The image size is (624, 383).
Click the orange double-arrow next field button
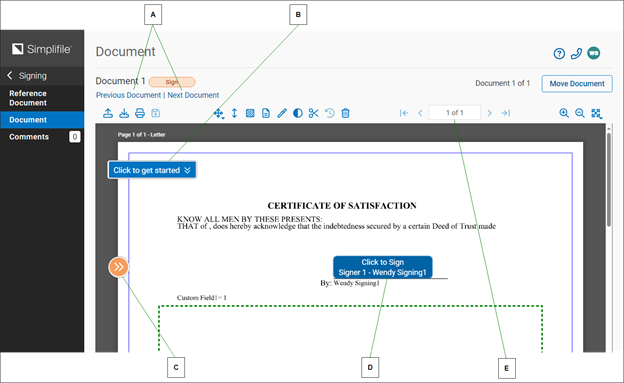pos(119,267)
